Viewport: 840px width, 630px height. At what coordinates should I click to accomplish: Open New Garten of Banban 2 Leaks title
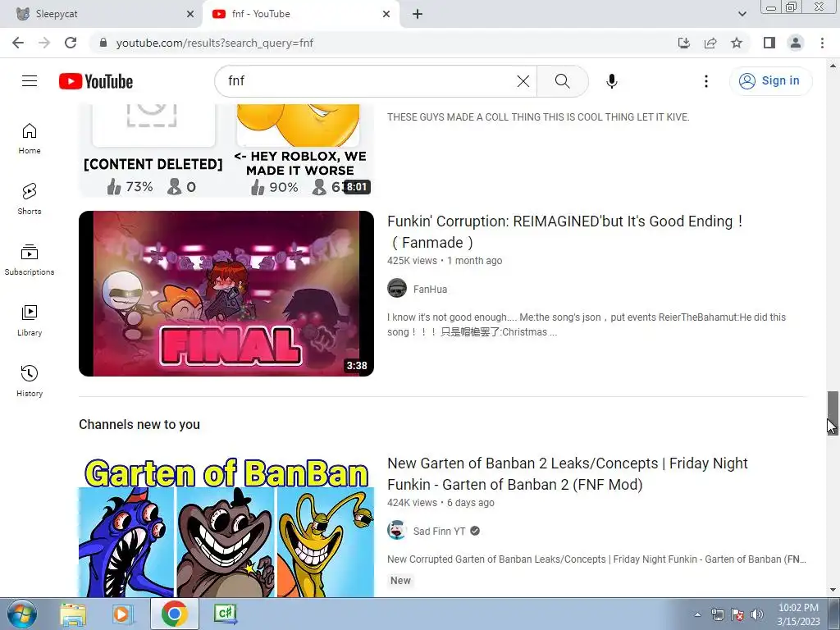point(568,473)
